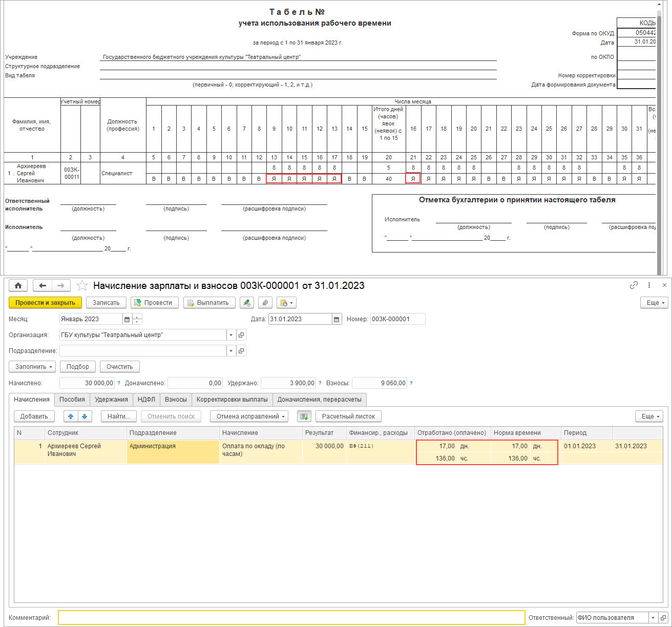Show details hint next to Удержано

[320, 383]
